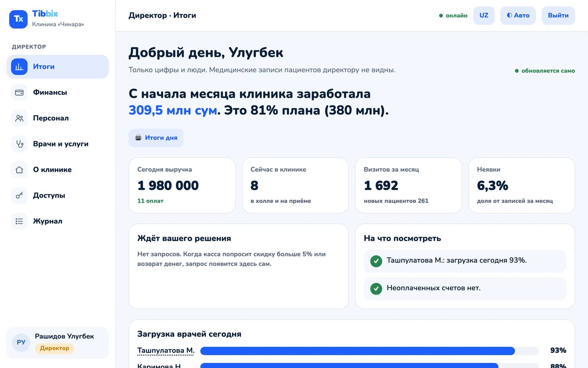The image size is (588, 368).
Task: Click the list icon for Журнал
Action: (x=19, y=221)
